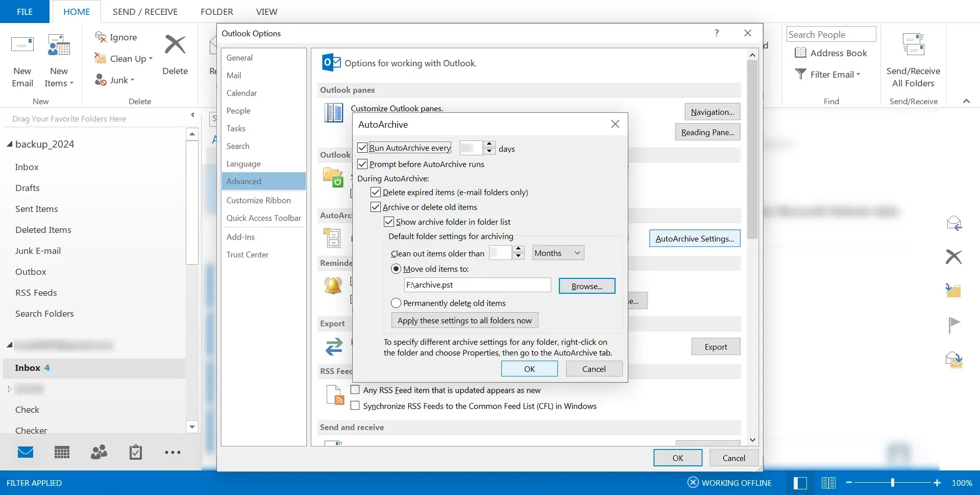Open the navigation bar more options ellipsis
The height and width of the screenshot is (495, 980).
point(173,452)
